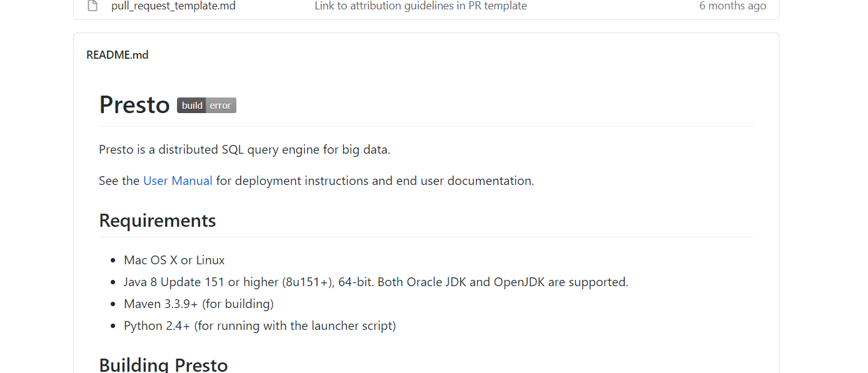Click the '6 months ago' timestamp
Screen dimensions: 868x373
(732, 6)
